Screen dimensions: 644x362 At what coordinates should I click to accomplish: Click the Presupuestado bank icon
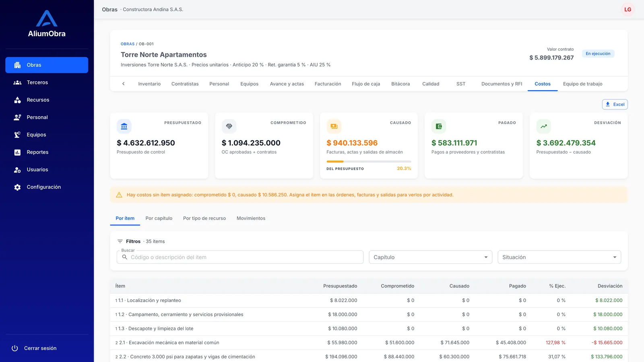click(x=124, y=126)
